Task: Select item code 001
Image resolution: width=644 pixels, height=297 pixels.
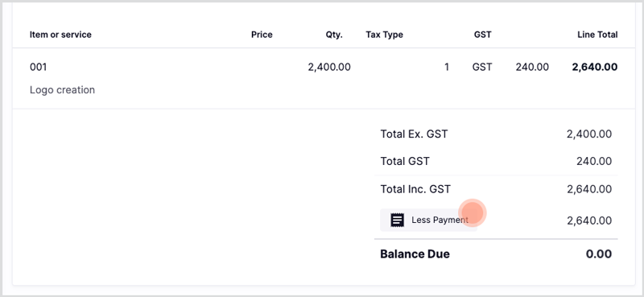Action: pyautogui.click(x=38, y=67)
